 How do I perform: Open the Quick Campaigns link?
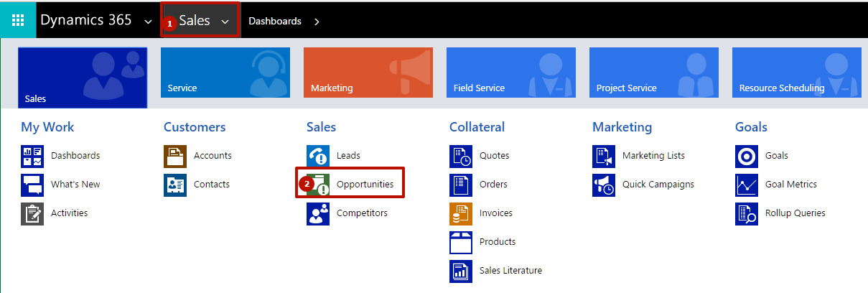(x=658, y=185)
